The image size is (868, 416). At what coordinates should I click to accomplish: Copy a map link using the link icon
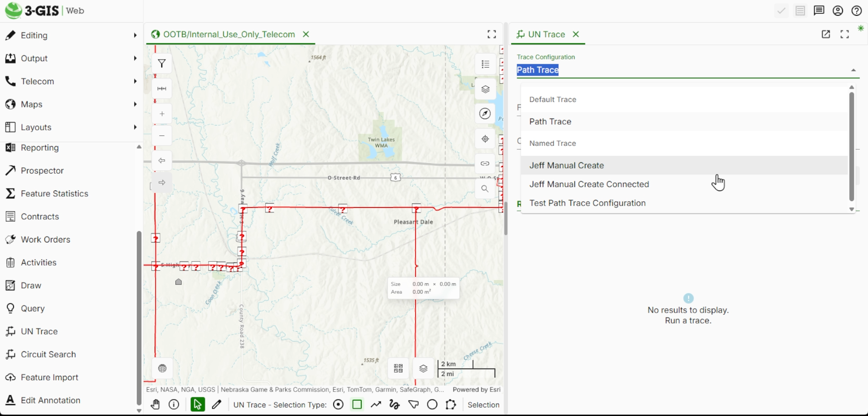[x=485, y=163]
